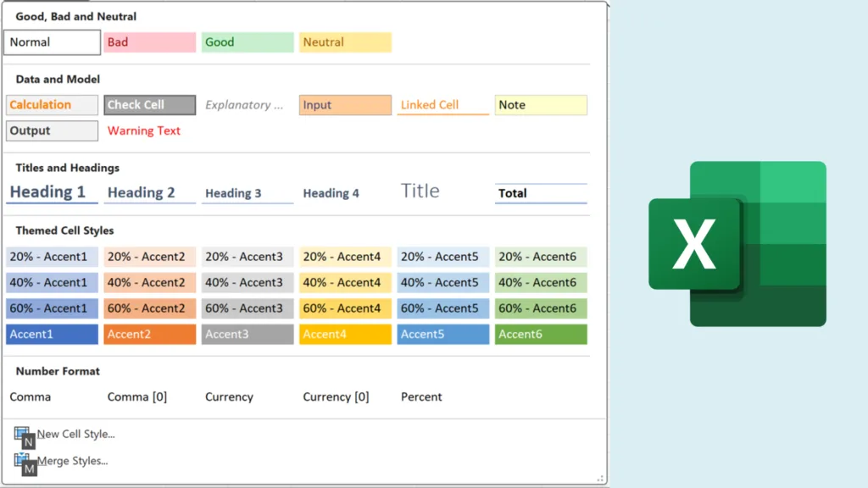
Task: Pick the solid Accent6 green style
Action: pos(540,335)
